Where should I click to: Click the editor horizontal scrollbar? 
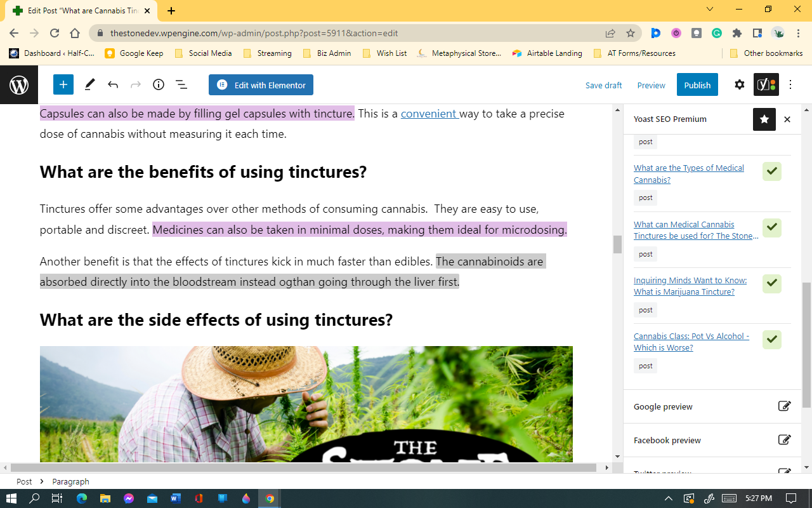point(303,467)
